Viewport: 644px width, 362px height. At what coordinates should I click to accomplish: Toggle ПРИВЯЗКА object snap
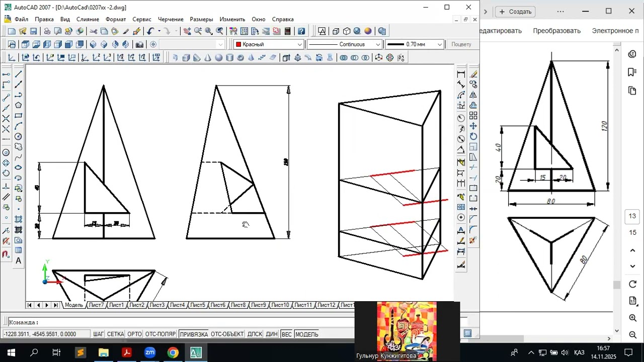(194, 334)
